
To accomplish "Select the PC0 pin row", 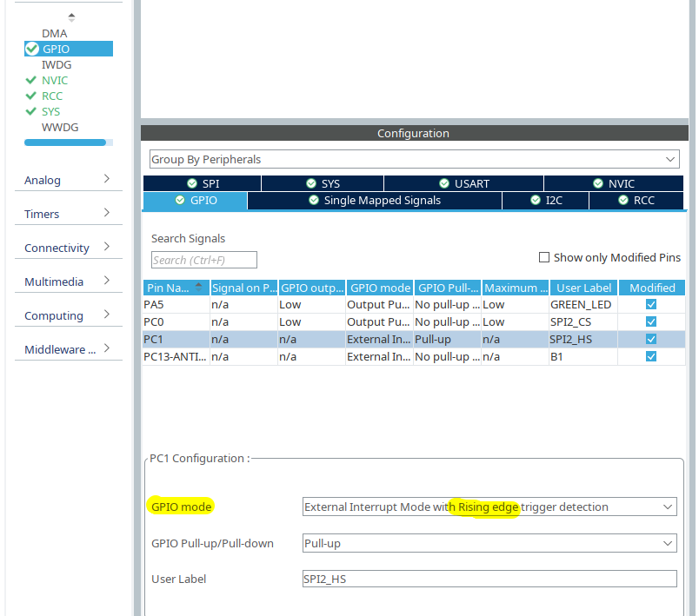I will 414,322.
